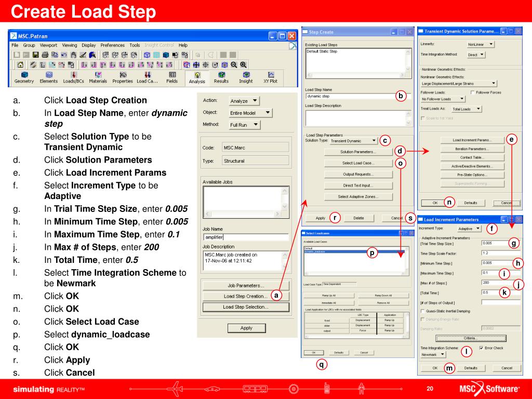Open the Display menu
The width and height of the screenshot is (532, 399).
pyautogui.click(x=88, y=45)
